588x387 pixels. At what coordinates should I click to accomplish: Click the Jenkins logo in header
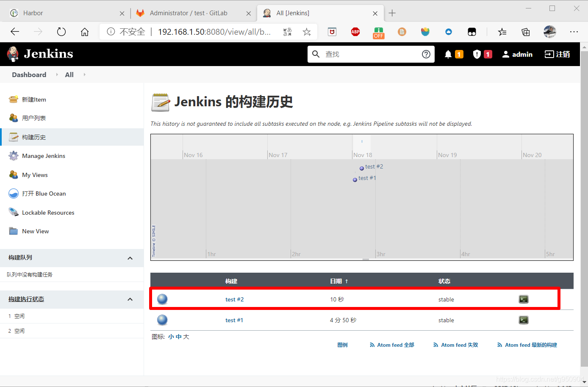point(40,54)
